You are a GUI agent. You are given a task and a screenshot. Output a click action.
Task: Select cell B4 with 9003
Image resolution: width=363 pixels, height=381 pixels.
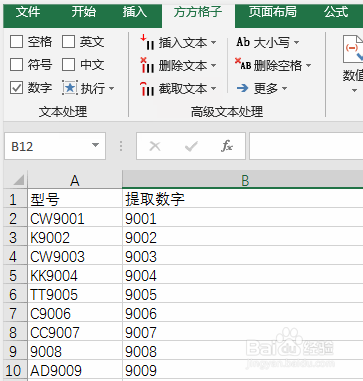[x=243, y=256]
